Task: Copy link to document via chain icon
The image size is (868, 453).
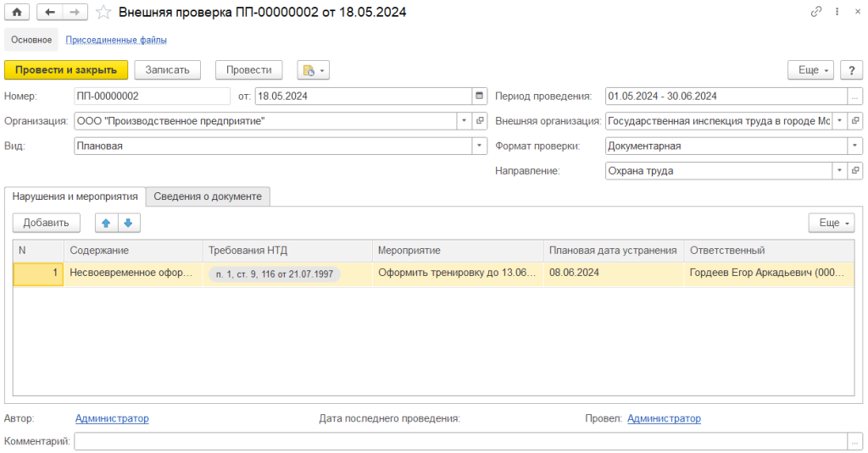Action: tap(816, 12)
